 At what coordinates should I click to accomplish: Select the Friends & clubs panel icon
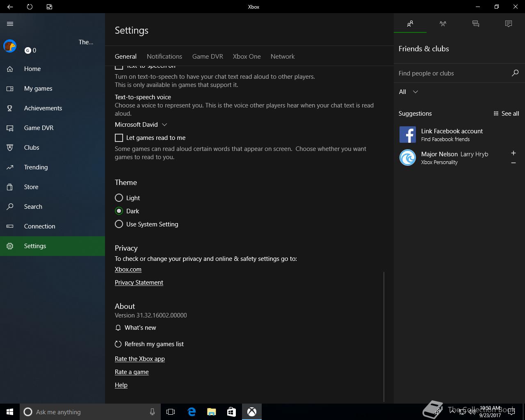coord(410,24)
